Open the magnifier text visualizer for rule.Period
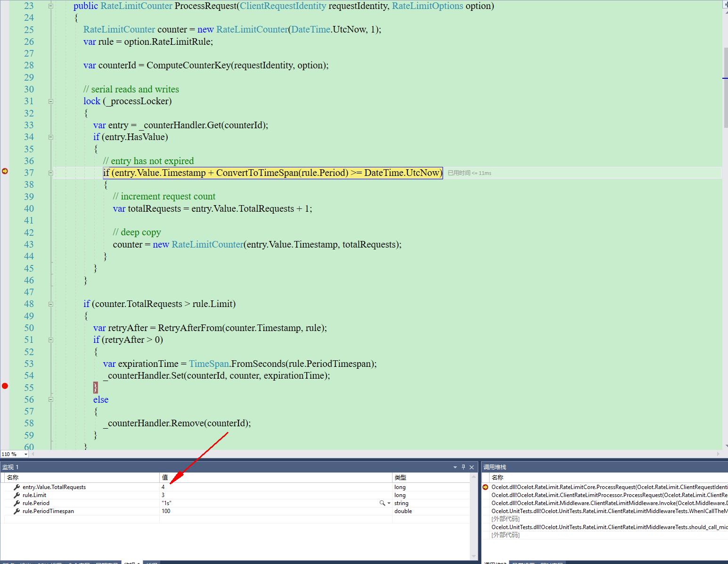This screenshot has height=564, width=728. (x=383, y=503)
